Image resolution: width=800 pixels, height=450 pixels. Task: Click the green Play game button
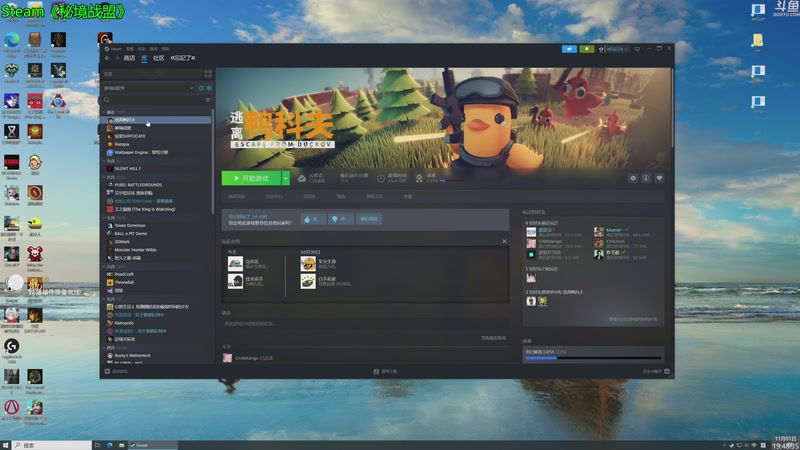tap(252, 178)
